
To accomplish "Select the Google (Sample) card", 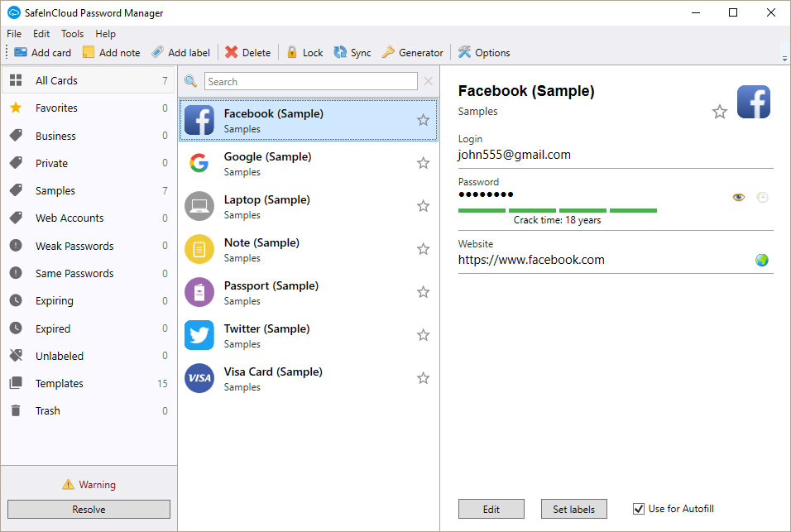I will 309,163.
